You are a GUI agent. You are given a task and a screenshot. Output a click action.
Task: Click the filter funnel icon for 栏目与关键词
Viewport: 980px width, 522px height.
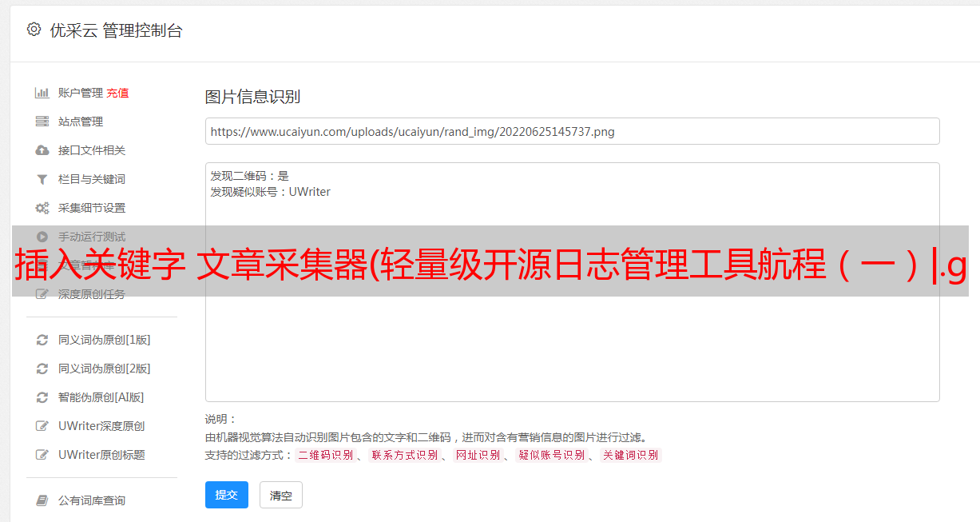click(x=42, y=179)
